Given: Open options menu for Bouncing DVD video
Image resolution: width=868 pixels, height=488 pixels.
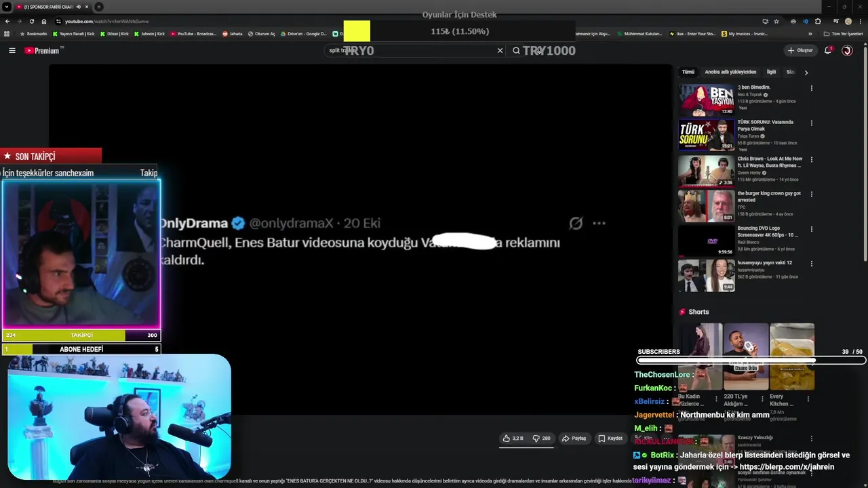Looking at the screenshot, I should [811, 229].
